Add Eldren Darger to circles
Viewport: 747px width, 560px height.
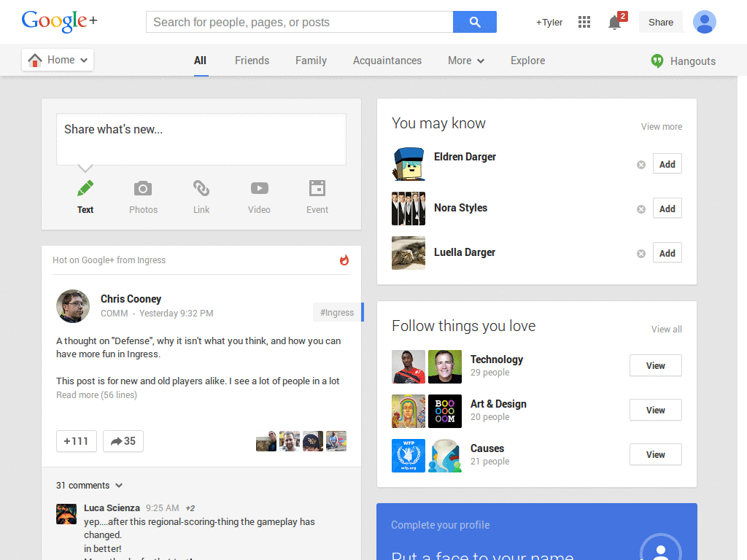tap(667, 164)
